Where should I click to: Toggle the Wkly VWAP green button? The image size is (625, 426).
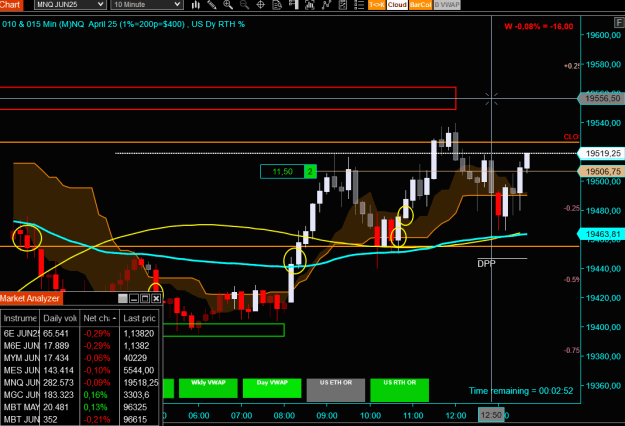[x=208, y=388]
